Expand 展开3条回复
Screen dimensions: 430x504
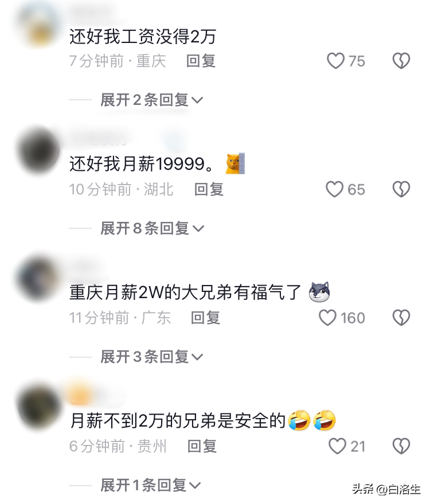pos(152,357)
